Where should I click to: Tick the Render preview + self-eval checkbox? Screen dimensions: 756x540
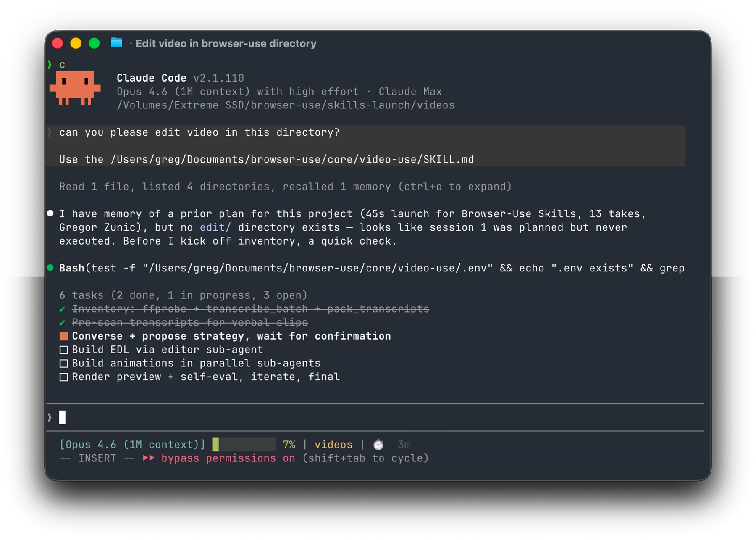pyautogui.click(x=63, y=377)
